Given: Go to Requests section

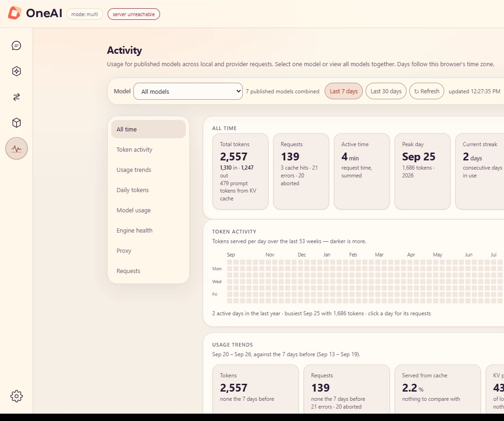Looking at the screenshot, I should [149, 271].
